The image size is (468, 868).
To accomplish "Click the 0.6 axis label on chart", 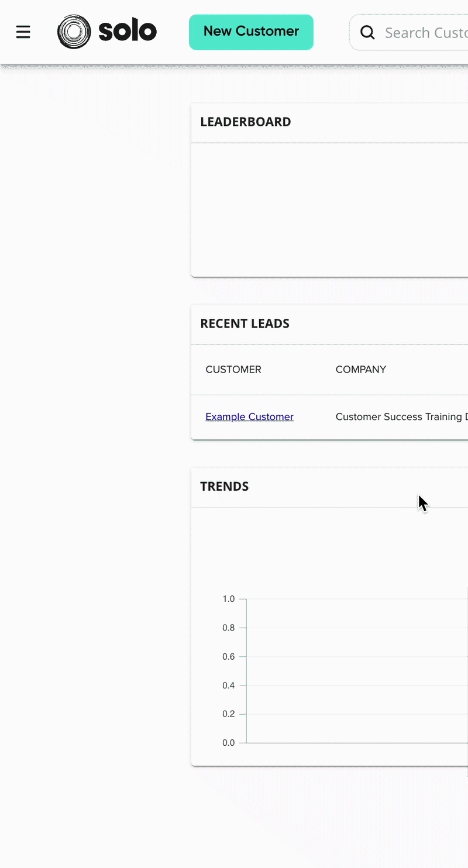I will (228, 656).
